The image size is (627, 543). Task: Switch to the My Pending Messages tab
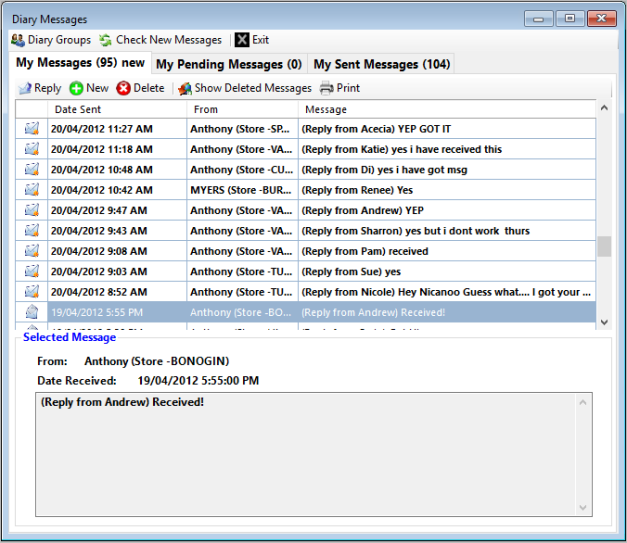coord(229,64)
